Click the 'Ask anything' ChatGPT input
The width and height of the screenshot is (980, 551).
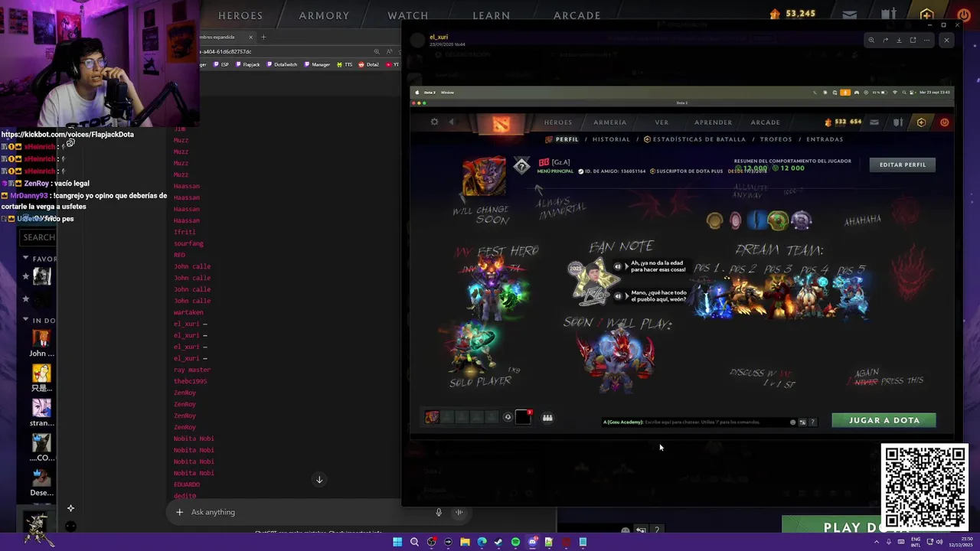[306, 512]
